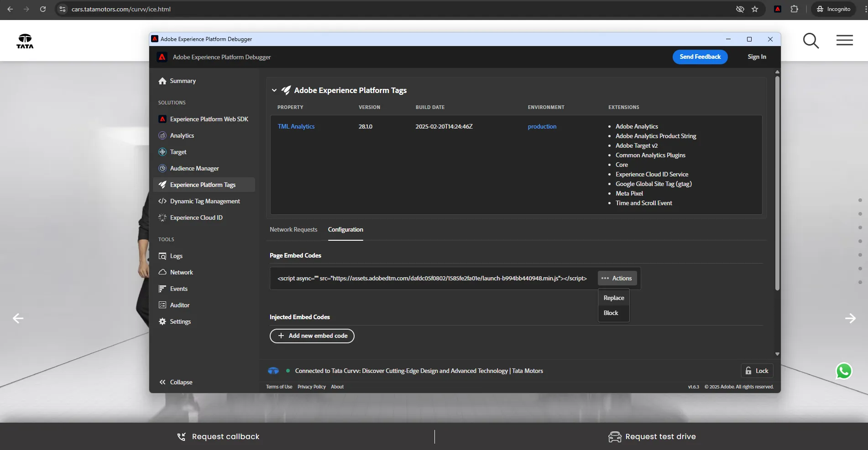This screenshot has width=868, height=450.
Task: Select the Configuration tab
Action: (345, 229)
